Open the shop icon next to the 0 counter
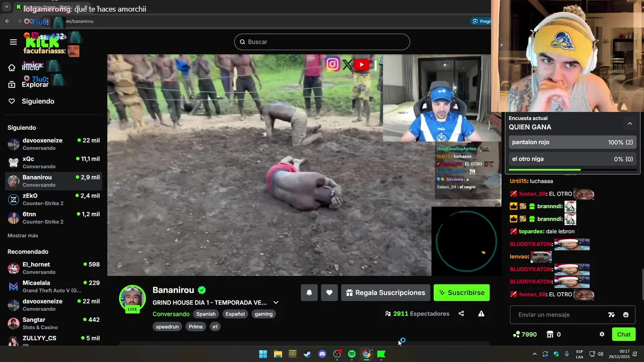Viewport: 644px width, 362px height. pyautogui.click(x=550, y=334)
